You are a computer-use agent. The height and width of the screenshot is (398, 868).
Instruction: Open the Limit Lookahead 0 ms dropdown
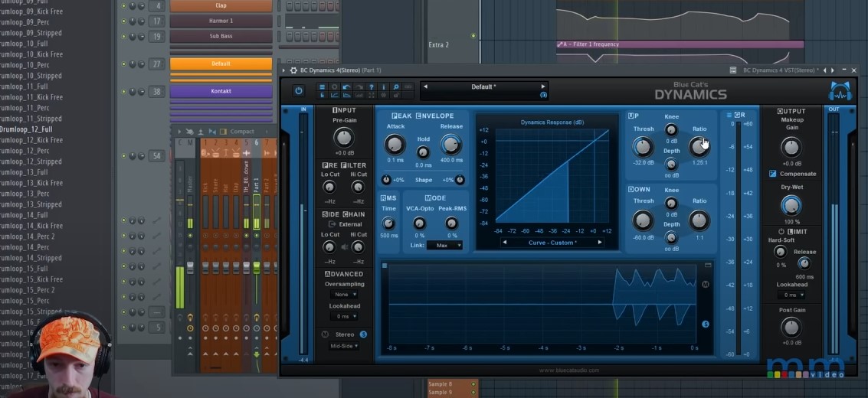tap(791, 295)
